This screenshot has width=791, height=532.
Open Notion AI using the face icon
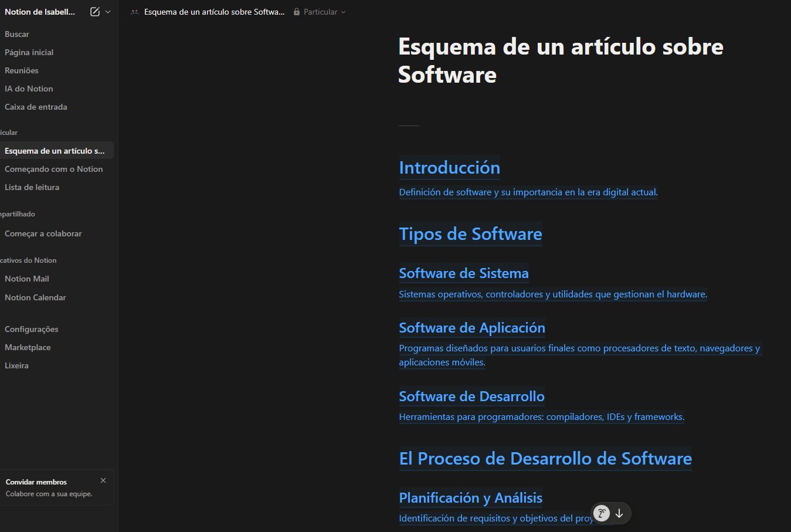[600, 513]
